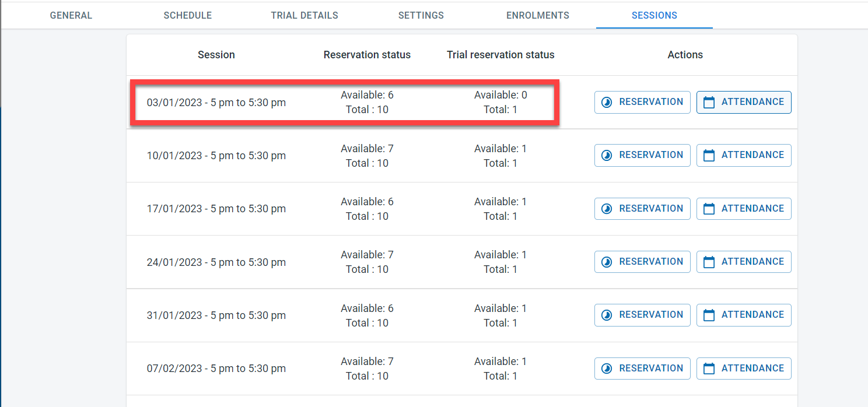868x407 pixels.
Task: Click the calendar icon in the 17/01/2023 Attendance button
Action: pyautogui.click(x=709, y=209)
